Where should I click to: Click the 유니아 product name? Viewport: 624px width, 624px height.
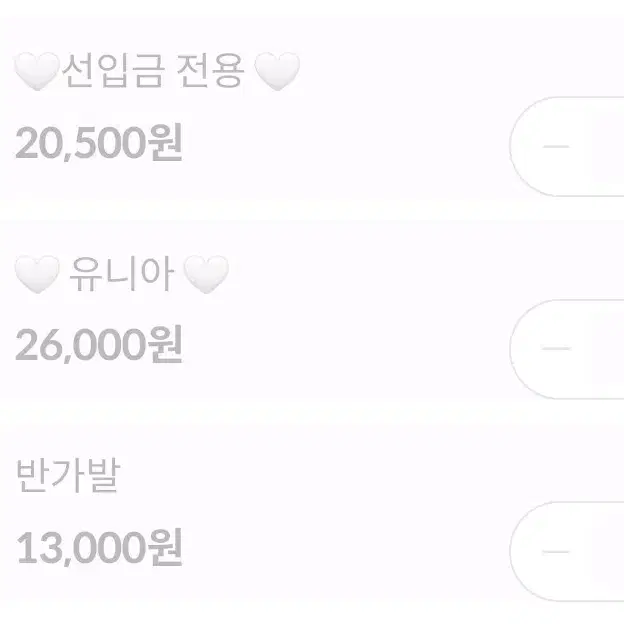[121, 274]
